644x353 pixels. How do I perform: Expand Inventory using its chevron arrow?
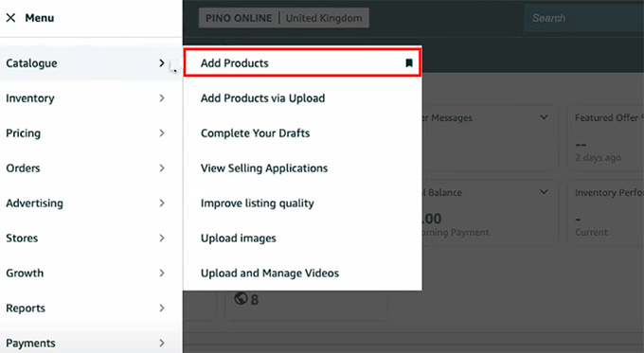[162, 98]
